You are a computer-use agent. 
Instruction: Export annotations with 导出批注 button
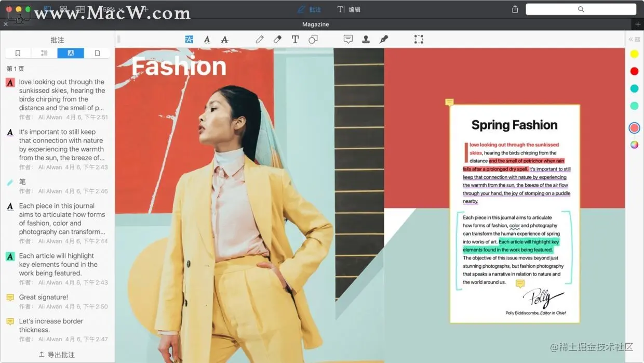pyautogui.click(x=57, y=355)
